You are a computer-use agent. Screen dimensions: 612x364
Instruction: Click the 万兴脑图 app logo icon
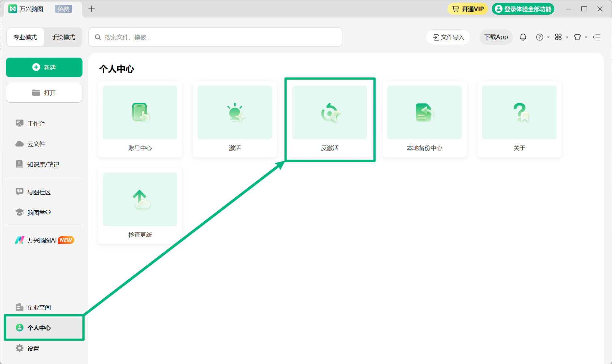[x=13, y=9]
